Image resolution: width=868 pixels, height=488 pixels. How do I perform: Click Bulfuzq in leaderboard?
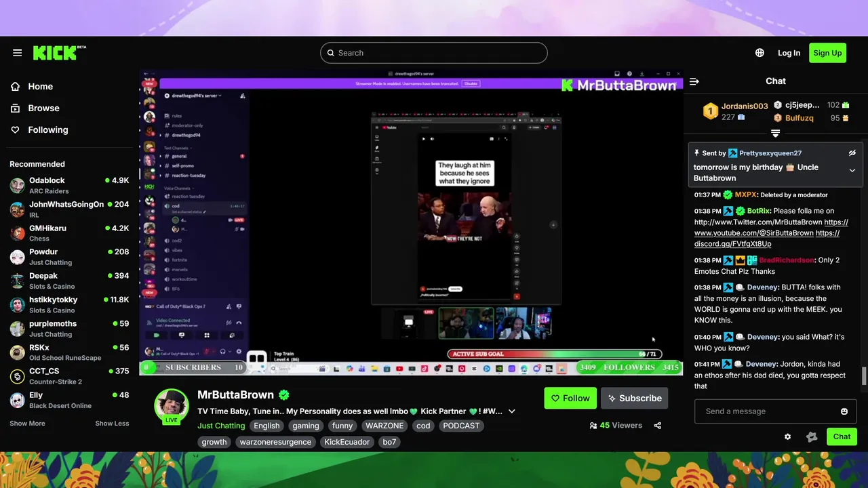point(800,118)
